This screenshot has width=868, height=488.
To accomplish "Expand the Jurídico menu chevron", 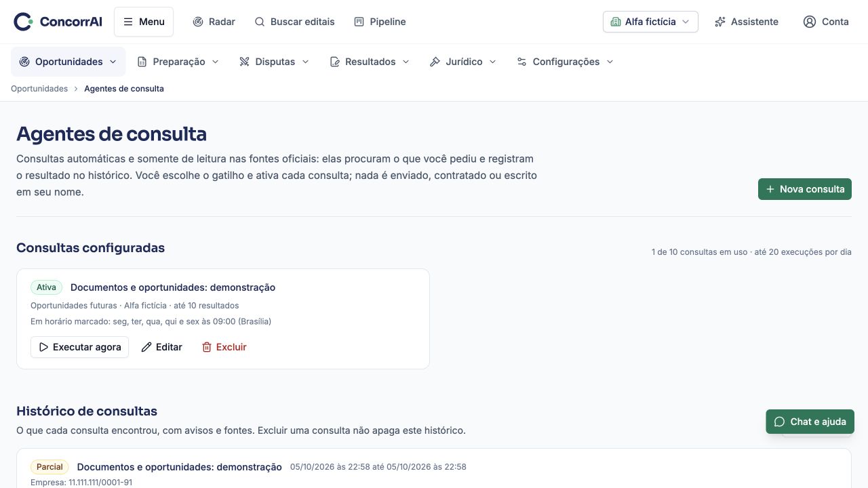I will (493, 62).
